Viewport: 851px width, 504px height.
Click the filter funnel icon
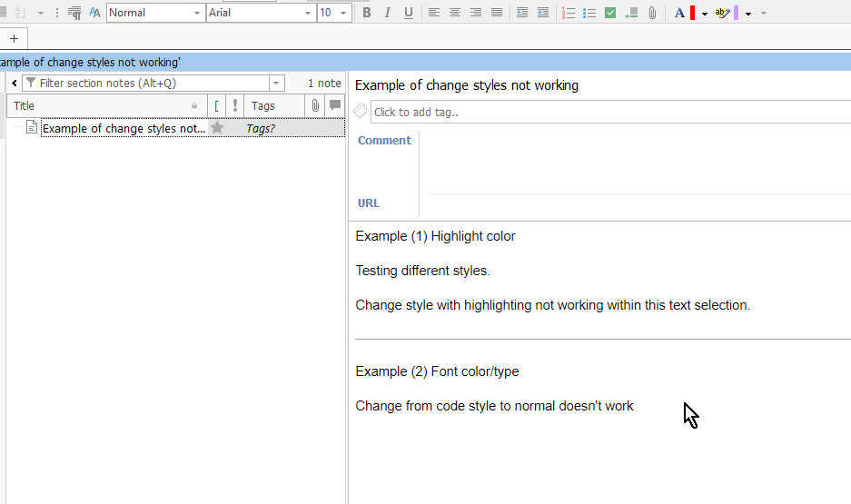[31, 83]
